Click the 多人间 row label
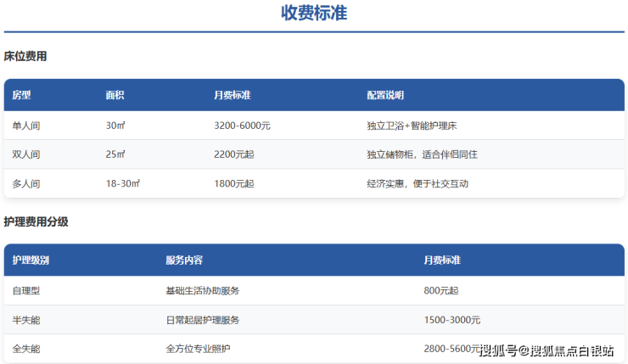Image resolution: width=628 pixels, height=364 pixels. click(26, 183)
